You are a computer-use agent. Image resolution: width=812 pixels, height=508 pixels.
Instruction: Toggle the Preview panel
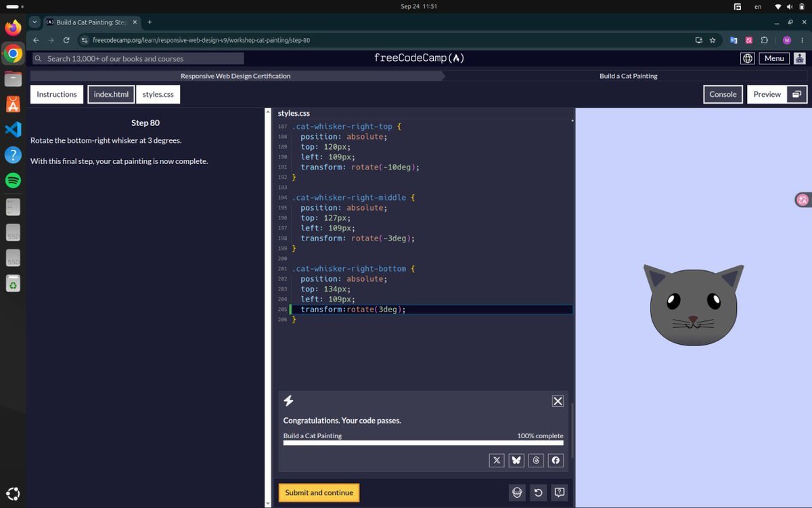[767, 94]
